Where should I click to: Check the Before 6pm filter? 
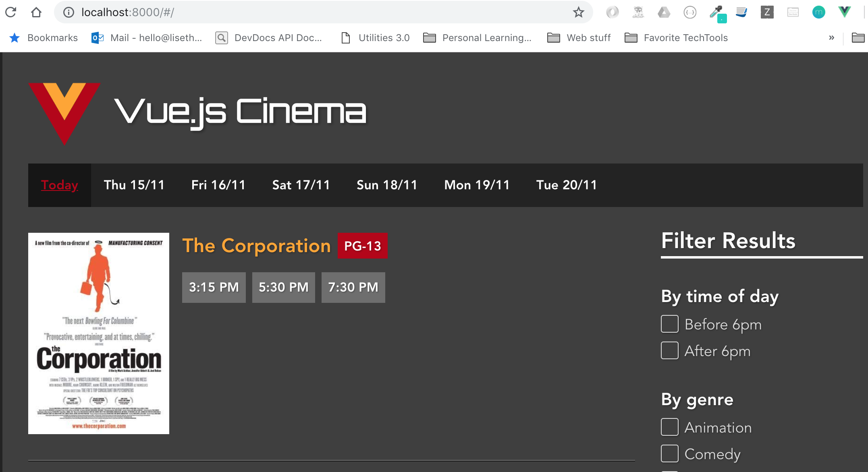(670, 324)
